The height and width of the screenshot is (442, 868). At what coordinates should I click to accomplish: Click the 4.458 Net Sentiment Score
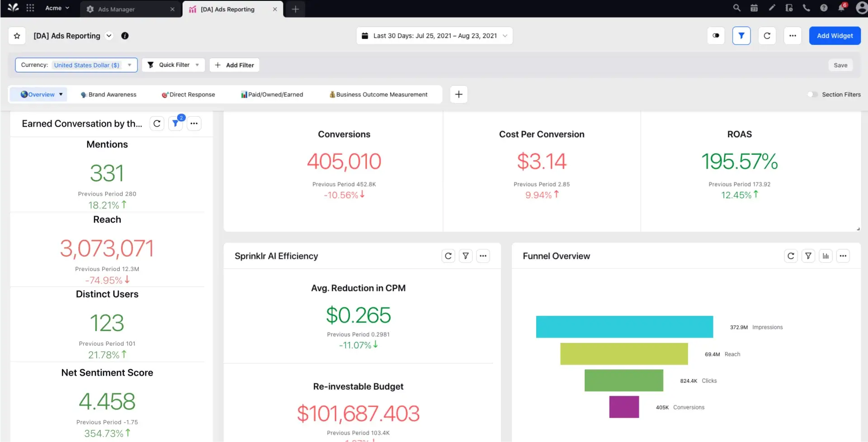(x=107, y=401)
